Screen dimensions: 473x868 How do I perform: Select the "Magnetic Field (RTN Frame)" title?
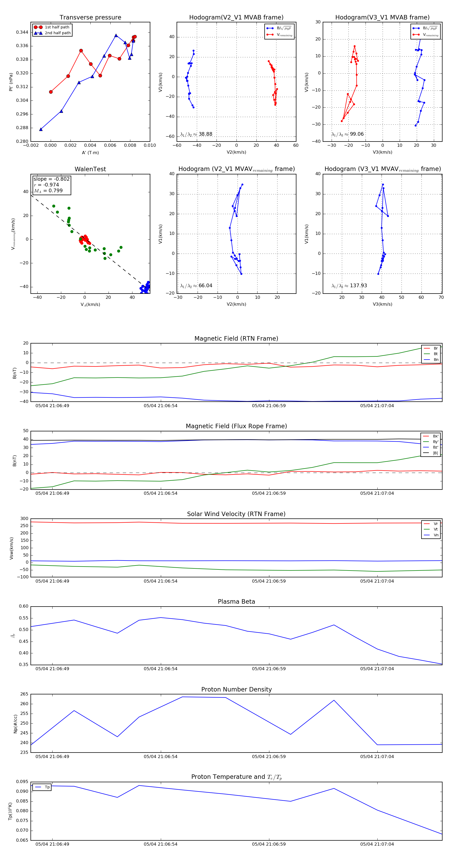click(x=236, y=339)
